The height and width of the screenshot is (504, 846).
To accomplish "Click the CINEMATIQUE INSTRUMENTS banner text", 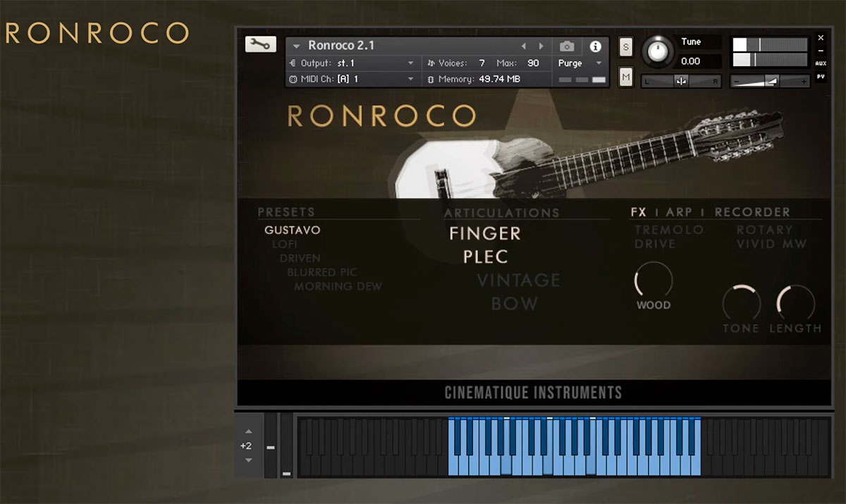I will pyautogui.click(x=534, y=393).
